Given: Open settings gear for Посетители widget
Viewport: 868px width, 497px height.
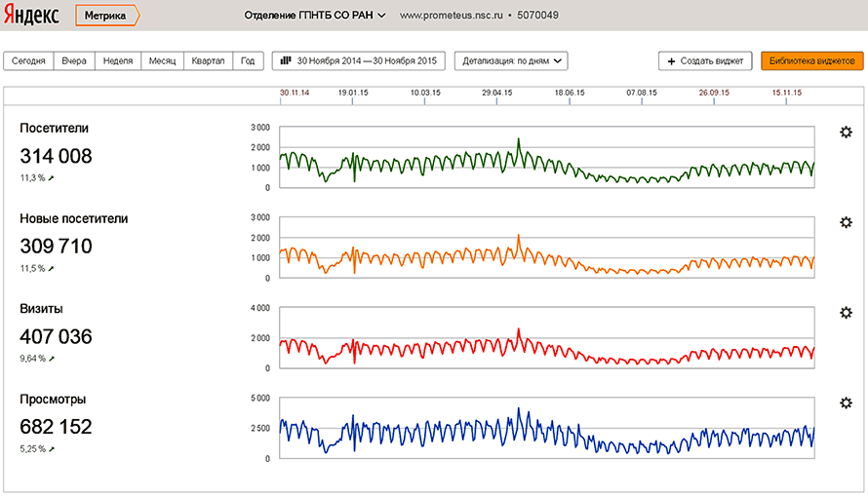Looking at the screenshot, I should [x=846, y=133].
